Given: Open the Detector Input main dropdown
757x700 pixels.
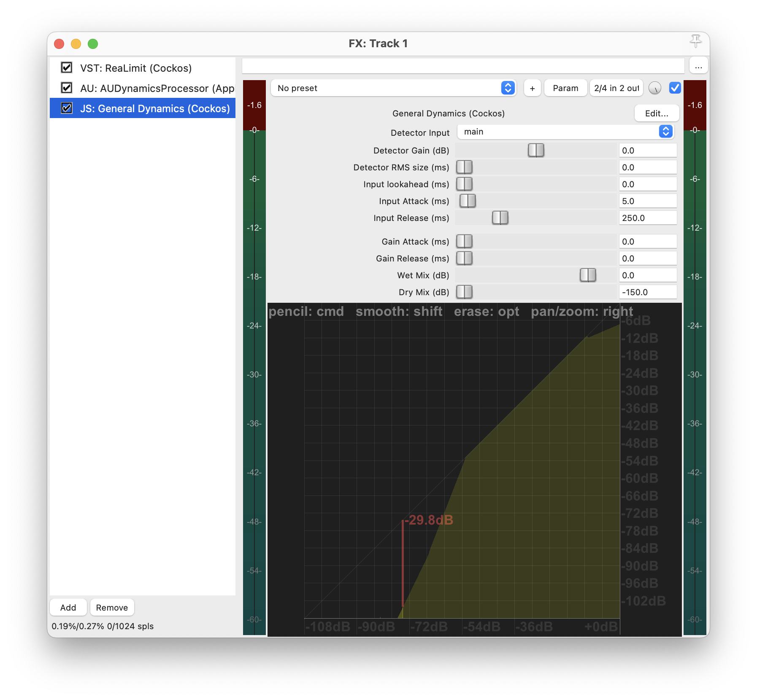Looking at the screenshot, I should click(565, 132).
